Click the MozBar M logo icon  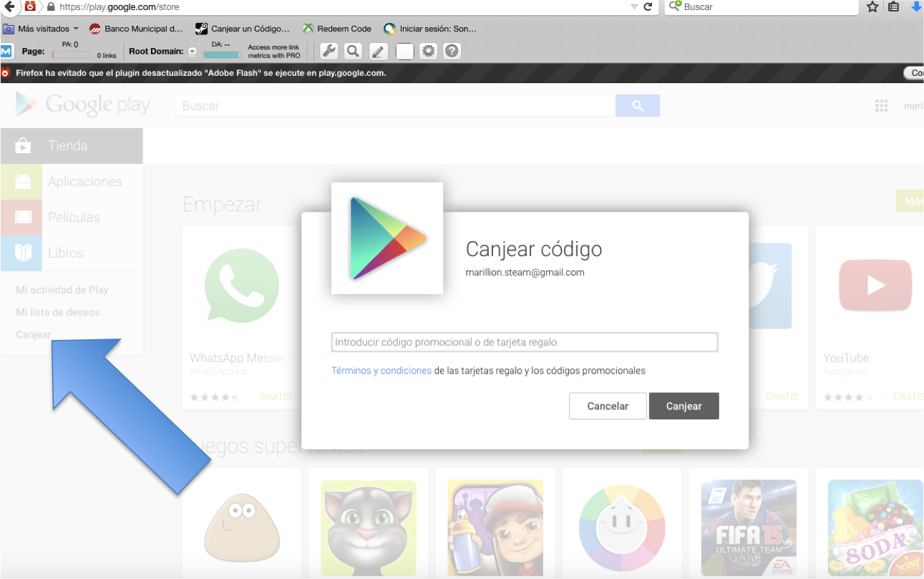(x=6, y=51)
